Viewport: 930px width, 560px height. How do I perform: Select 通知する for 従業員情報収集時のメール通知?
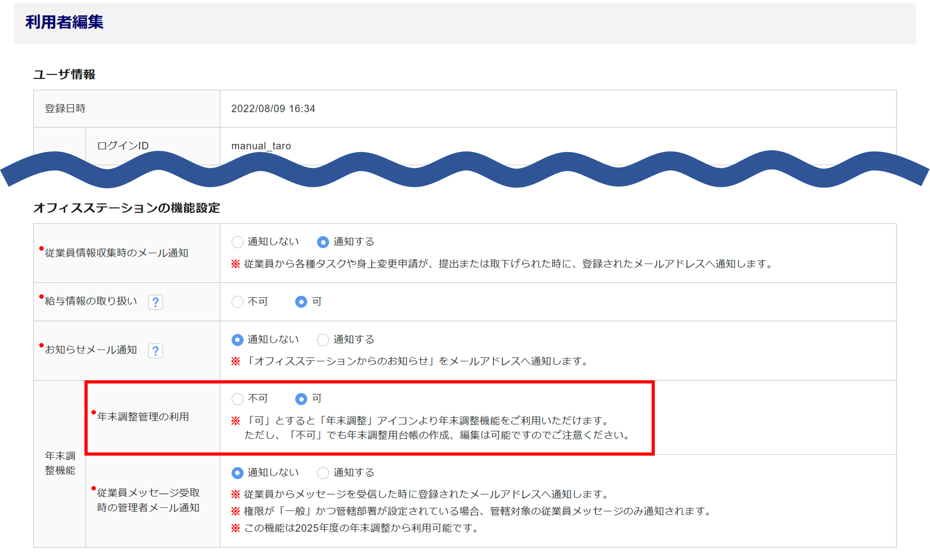[x=323, y=242]
